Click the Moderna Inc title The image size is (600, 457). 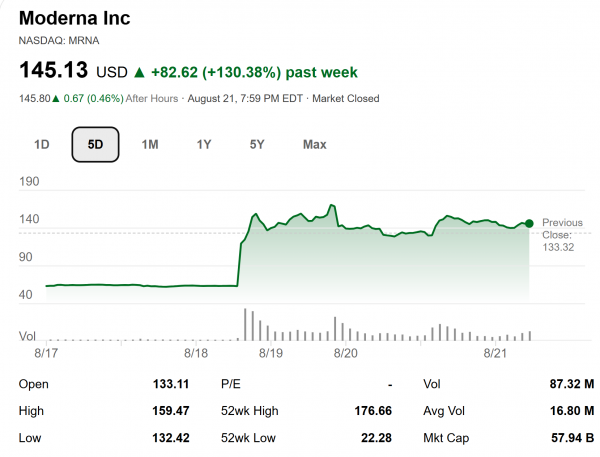[75, 18]
